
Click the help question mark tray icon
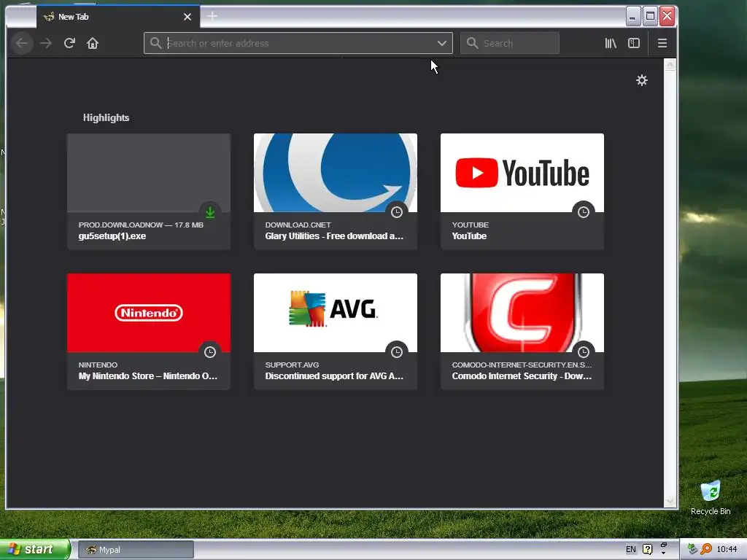(x=647, y=550)
